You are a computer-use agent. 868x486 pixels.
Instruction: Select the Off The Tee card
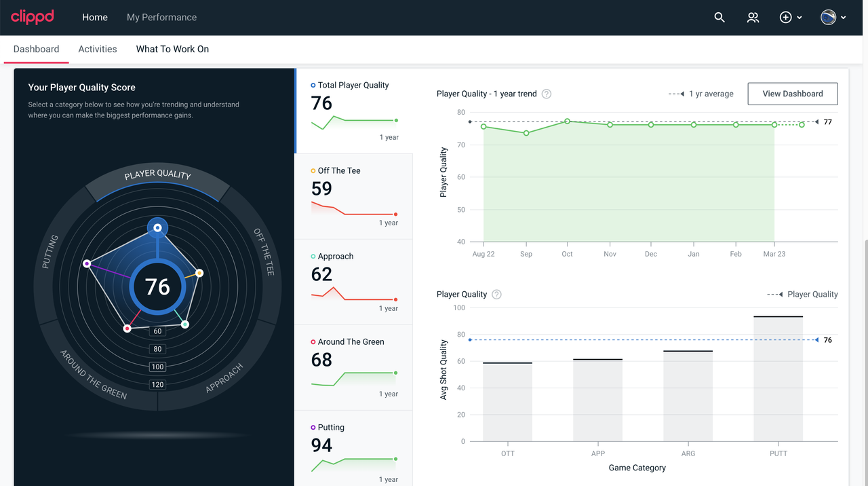[x=353, y=196]
